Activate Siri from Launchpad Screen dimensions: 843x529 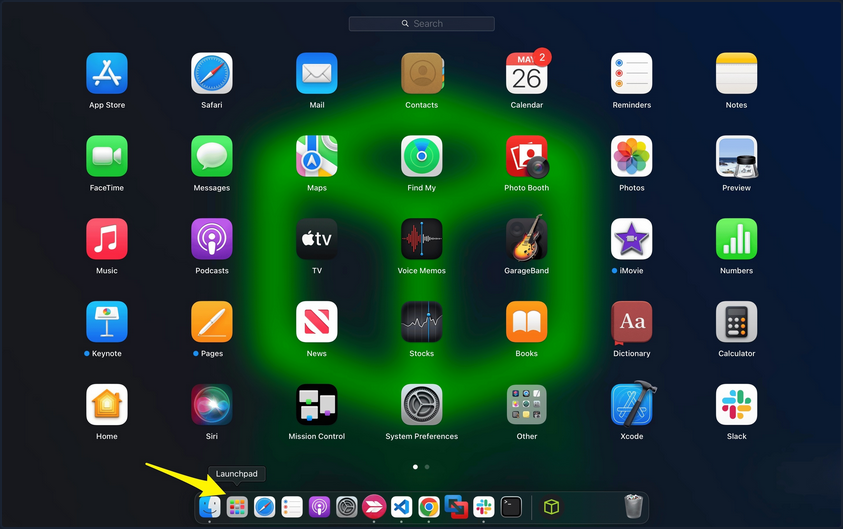click(x=212, y=404)
